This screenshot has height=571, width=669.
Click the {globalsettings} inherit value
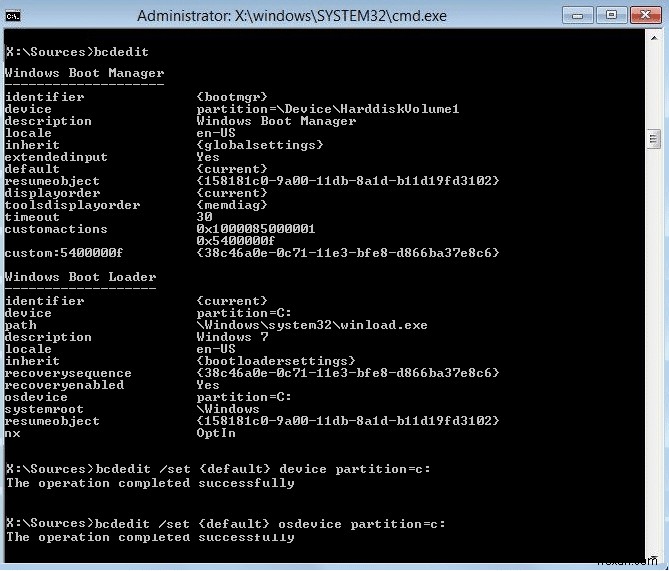260,145
